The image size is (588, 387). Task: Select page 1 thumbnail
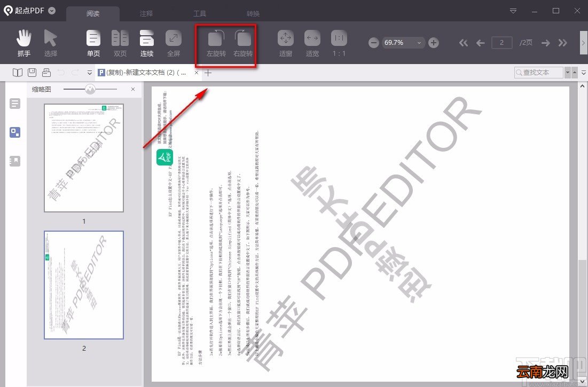coord(84,157)
